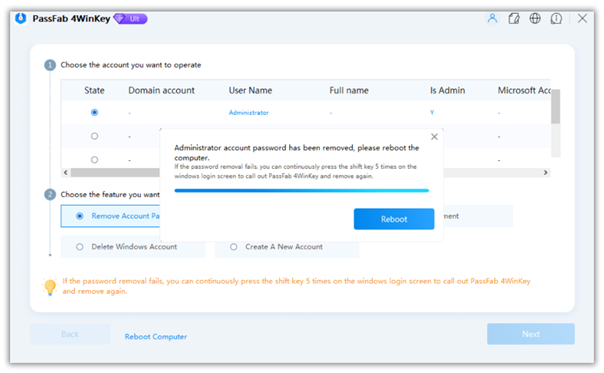Click the table's left scroll arrow
Viewport: 604px width, 373px height.
click(65, 172)
